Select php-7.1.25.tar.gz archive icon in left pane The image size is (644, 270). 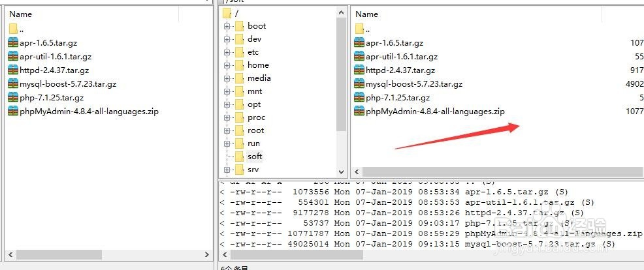13,98
